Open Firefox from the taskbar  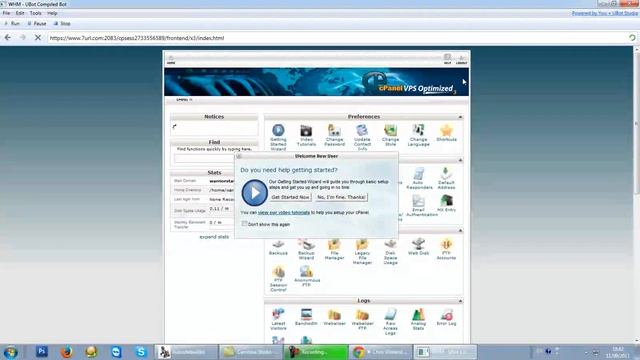67,351
